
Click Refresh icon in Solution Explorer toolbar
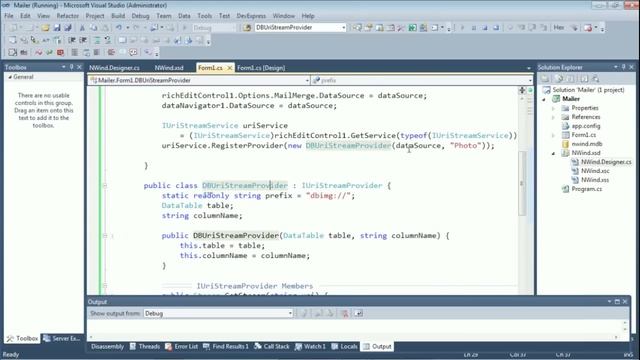tap(571, 79)
